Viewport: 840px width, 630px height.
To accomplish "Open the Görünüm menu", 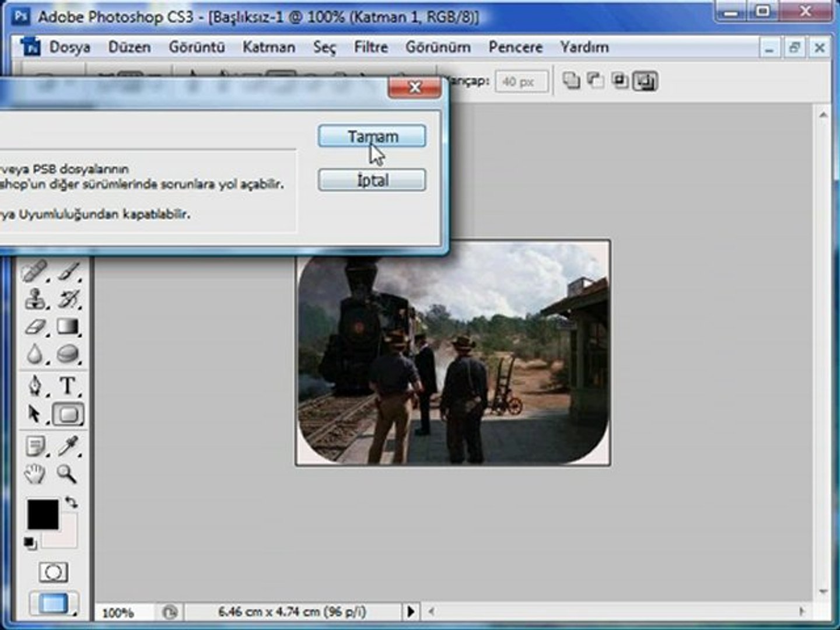I will point(438,47).
